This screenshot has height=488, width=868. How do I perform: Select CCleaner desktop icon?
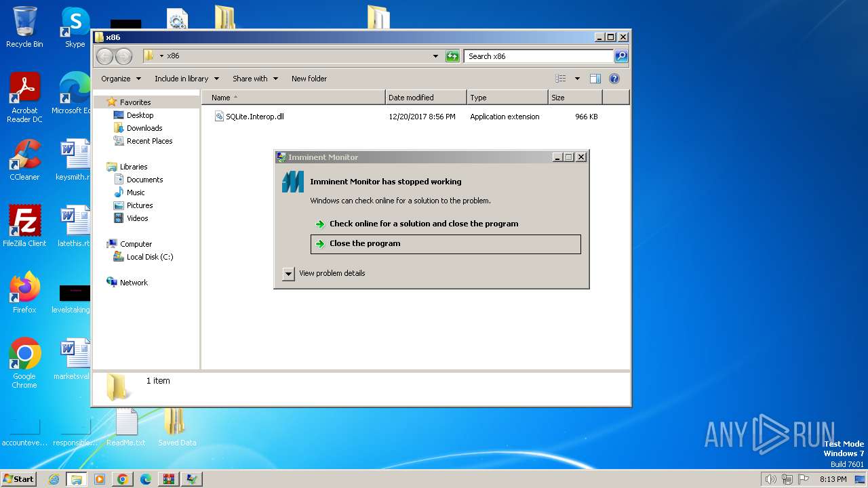24,160
